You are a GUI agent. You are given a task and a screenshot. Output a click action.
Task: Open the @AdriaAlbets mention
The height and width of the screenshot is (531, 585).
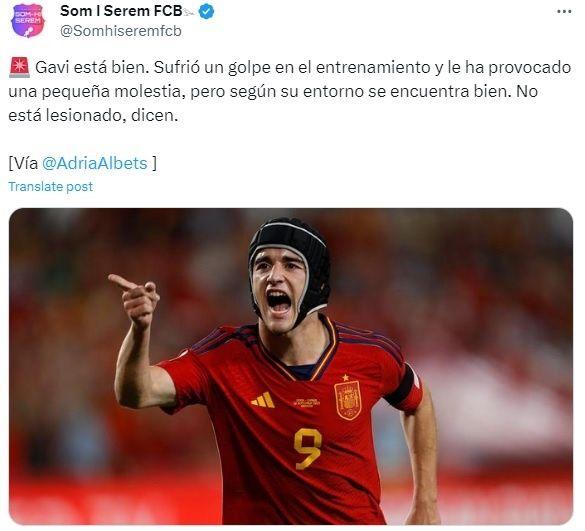tap(95, 163)
